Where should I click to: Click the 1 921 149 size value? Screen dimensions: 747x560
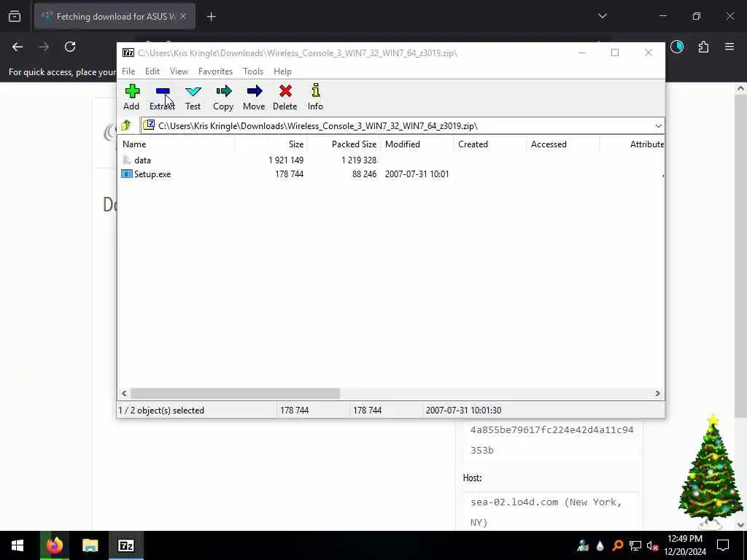pyautogui.click(x=286, y=160)
